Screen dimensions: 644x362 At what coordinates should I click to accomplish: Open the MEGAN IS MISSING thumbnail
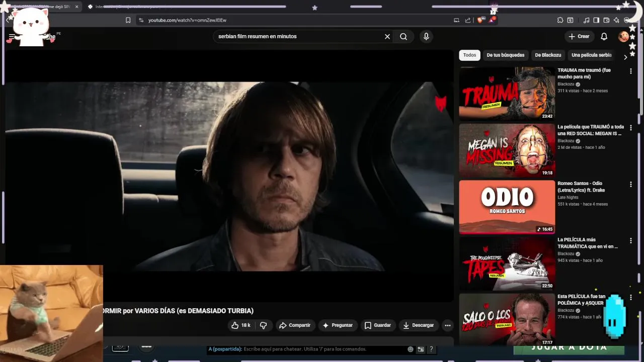click(x=507, y=150)
